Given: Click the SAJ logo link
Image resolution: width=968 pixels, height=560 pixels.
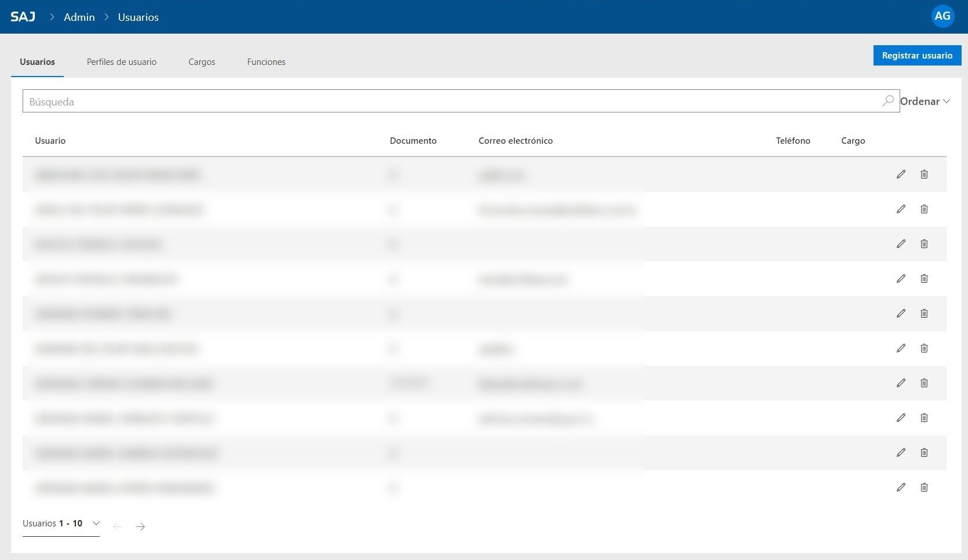Looking at the screenshot, I should coord(23,17).
